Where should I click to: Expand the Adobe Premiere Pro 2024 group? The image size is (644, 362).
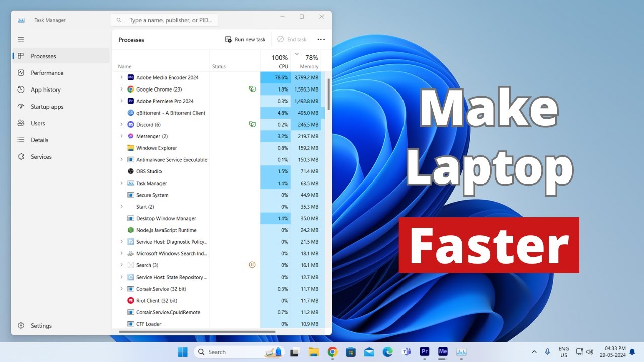[121, 101]
